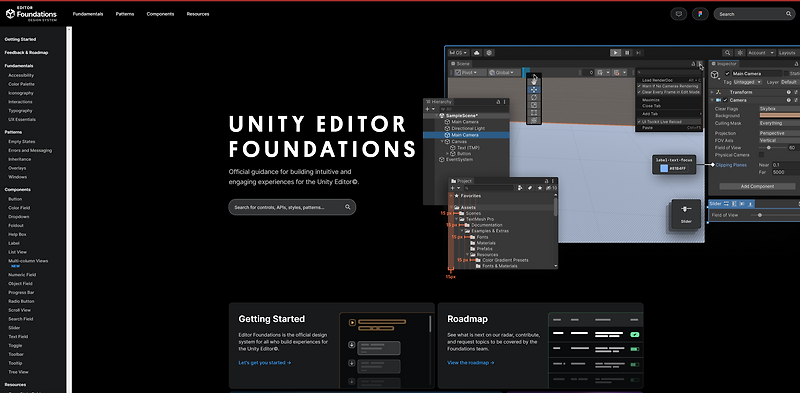Open the Scroll View page
The height and width of the screenshot is (393, 800).
pyautogui.click(x=19, y=310)
